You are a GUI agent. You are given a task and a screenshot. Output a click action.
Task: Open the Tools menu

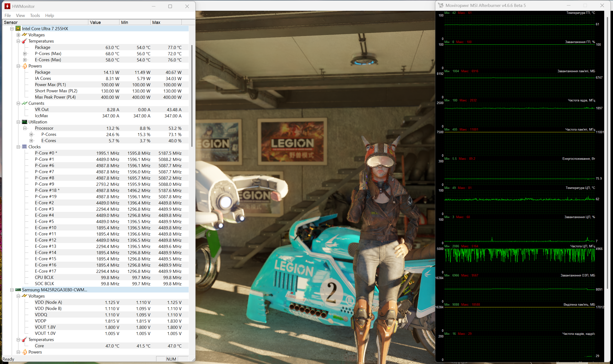[35, 16]
